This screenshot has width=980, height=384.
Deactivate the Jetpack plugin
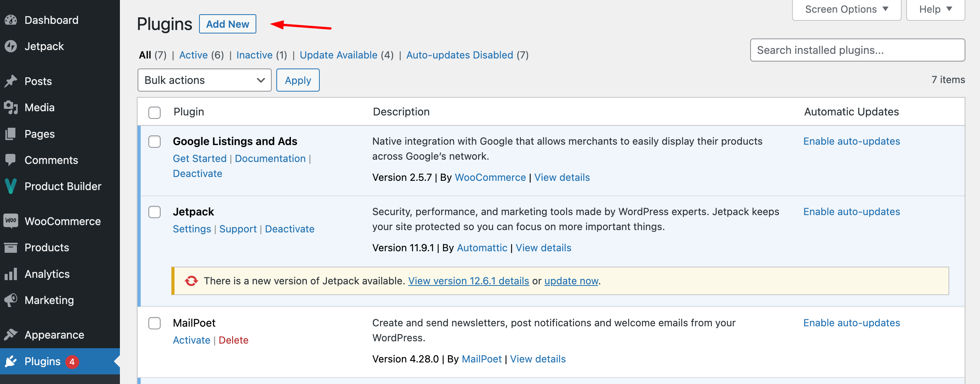click(289, 229)
